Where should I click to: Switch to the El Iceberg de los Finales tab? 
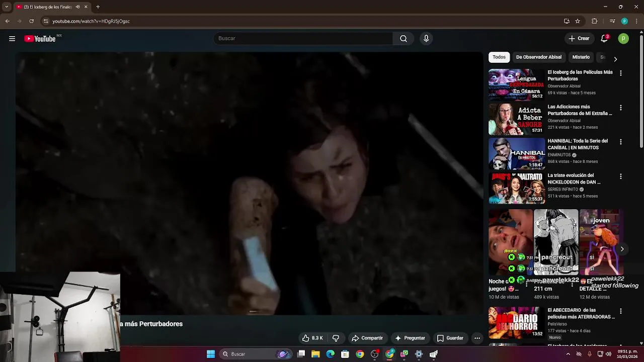pos(48,7)
